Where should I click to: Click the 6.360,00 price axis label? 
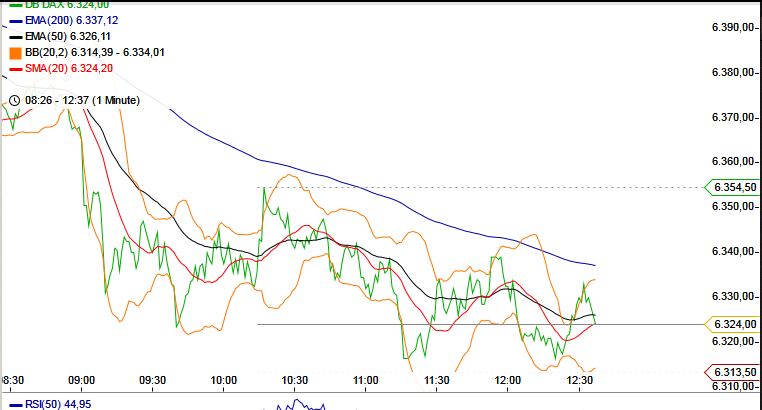pos(733,161)
